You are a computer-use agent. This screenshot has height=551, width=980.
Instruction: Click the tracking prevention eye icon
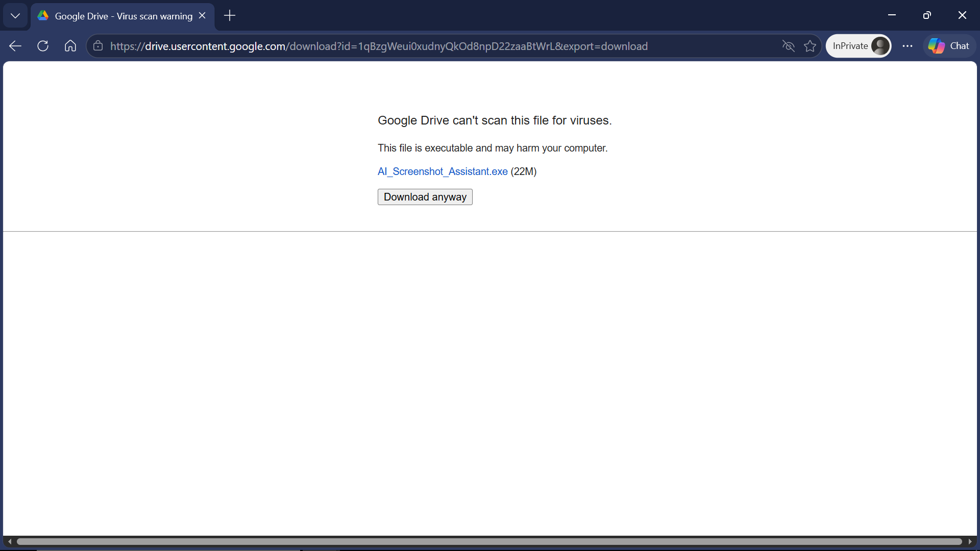coord(788,46)
